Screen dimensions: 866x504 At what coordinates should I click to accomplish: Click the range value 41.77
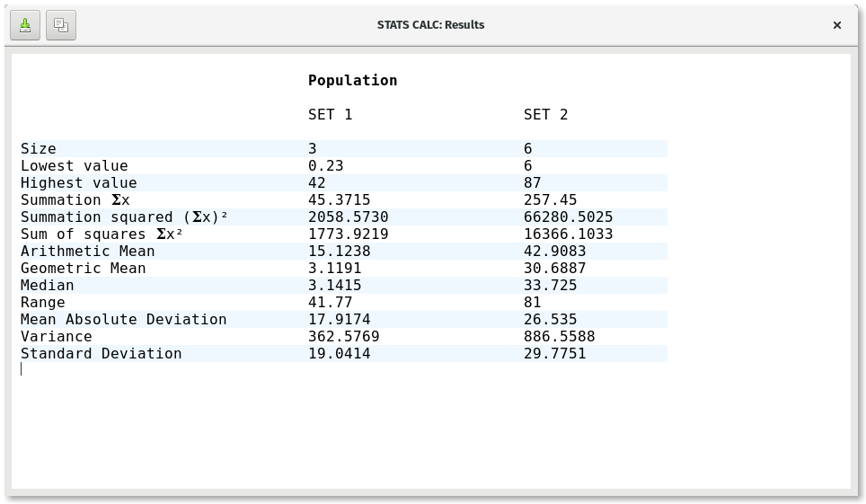pyautogui.click(x=330, y=303)
